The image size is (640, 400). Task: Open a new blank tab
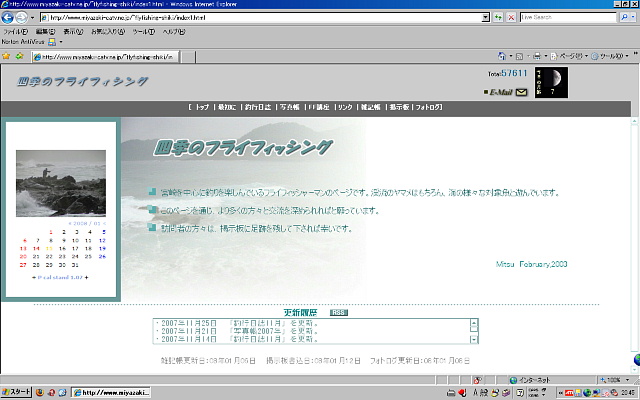tap(188, 57)
